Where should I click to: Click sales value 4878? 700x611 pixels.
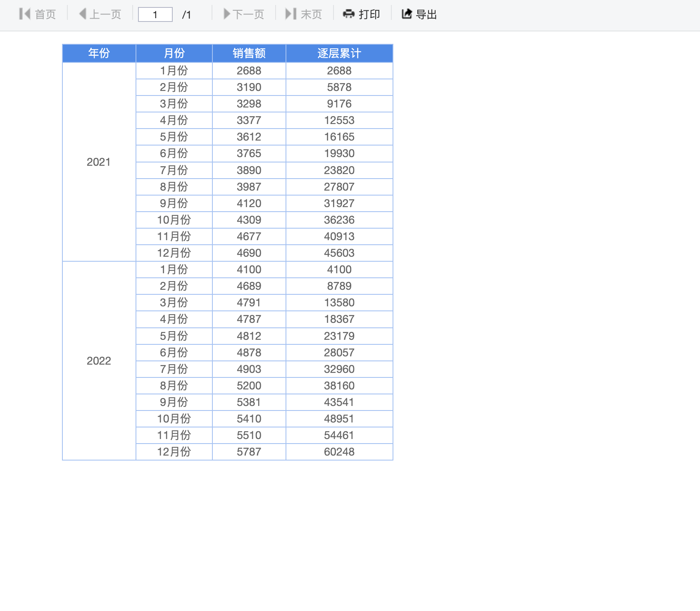[x=249, y=353]
